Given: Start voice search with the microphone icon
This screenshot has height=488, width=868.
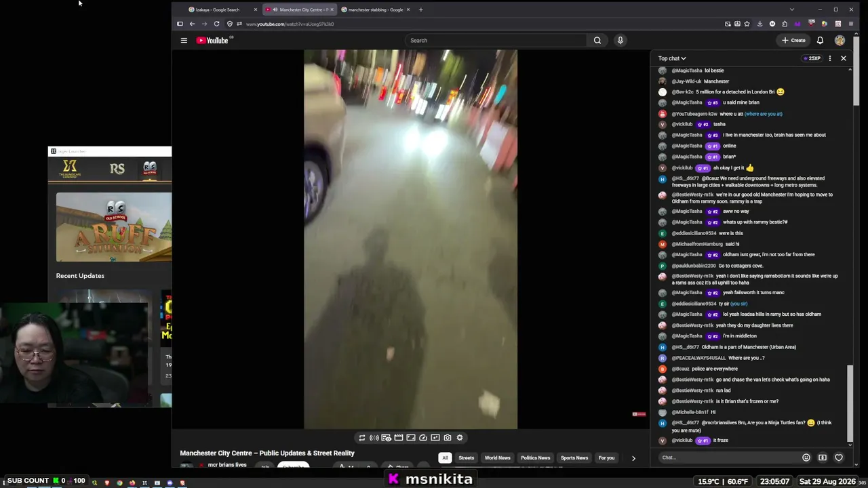Looking at the screenshot, I should click(620, 41).
